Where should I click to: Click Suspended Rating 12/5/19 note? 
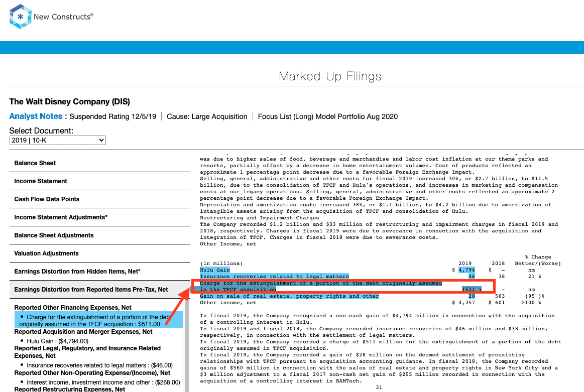113,116
